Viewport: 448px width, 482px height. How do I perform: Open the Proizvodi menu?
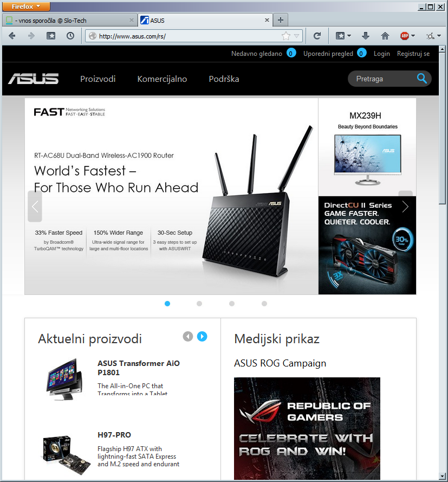(x=98, y=79)
